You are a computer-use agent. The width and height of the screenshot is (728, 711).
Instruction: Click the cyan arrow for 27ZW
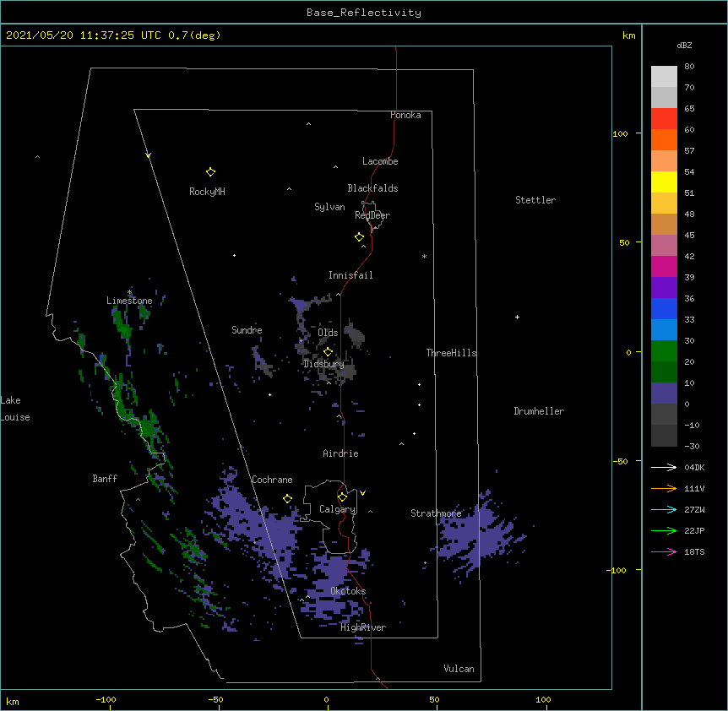click(664, 509)
